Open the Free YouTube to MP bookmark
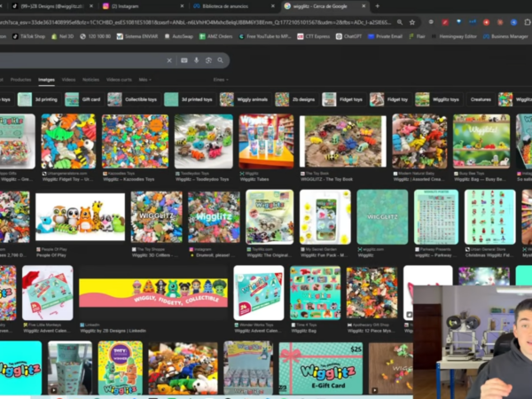This screenshot has width=532, height=399. click(265, 36)
